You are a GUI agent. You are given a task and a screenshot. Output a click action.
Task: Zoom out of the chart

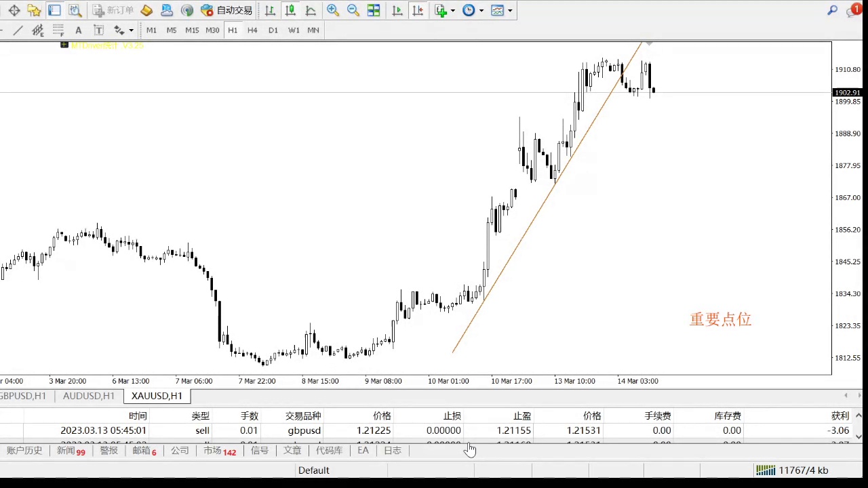tap(353, 10)
